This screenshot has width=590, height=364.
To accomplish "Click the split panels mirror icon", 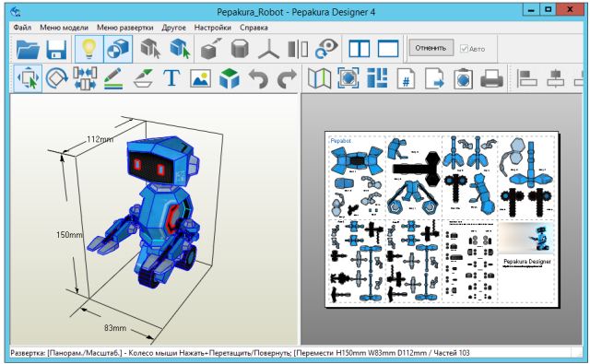I will point(298,49).
